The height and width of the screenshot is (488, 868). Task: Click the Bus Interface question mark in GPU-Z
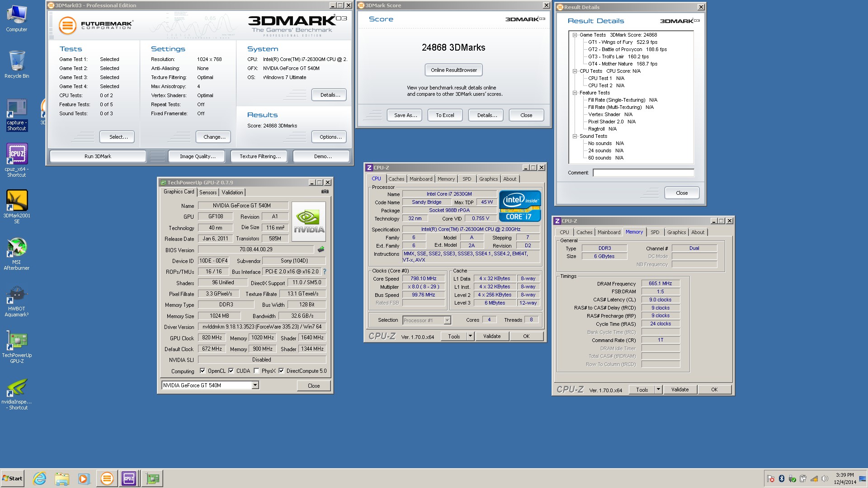pyautogui.click(x=324, y=272)
